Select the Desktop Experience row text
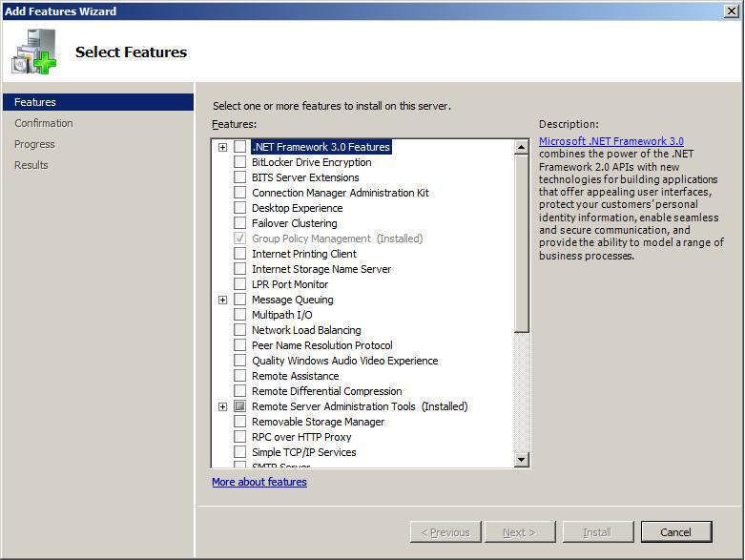 [x=297, y=208]
